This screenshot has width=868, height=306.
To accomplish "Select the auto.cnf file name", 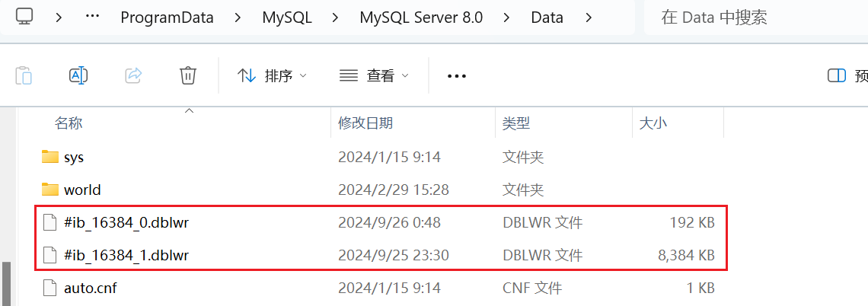I will [91, 288].
